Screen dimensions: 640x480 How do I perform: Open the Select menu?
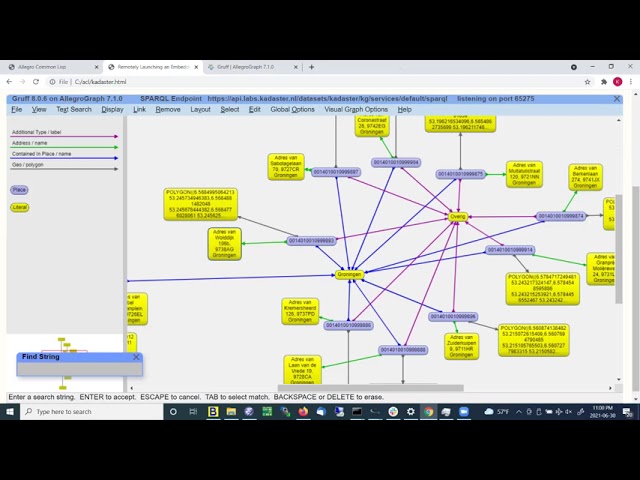pyautogui.click(x=230, y=109)
